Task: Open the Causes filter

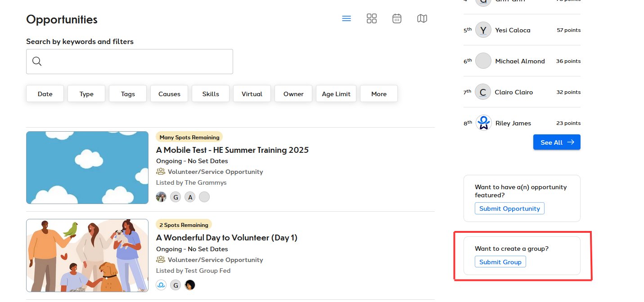Action: click(169, 93)
